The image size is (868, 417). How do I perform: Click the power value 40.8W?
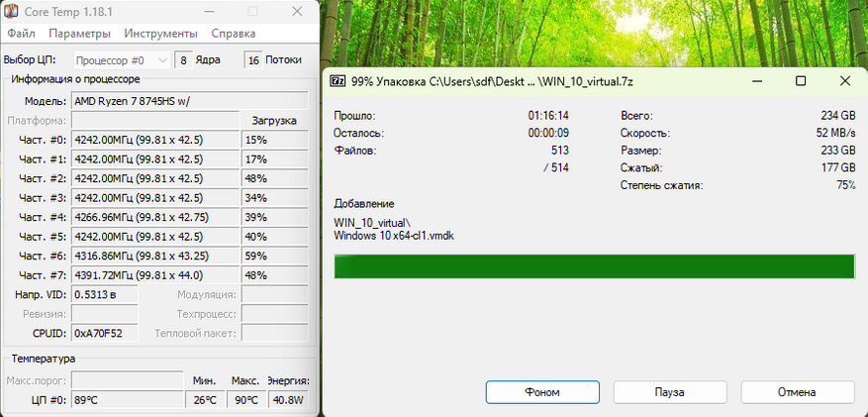[x=288, y=400]
